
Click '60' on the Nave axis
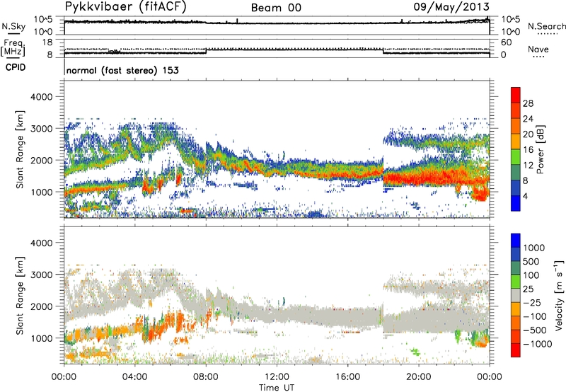[507, 42]
